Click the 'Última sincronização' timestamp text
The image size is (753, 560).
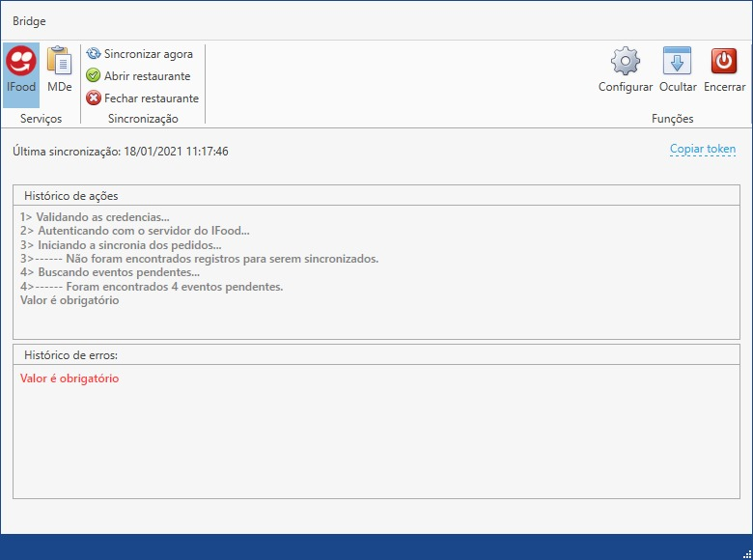click(x=121, y=152)
